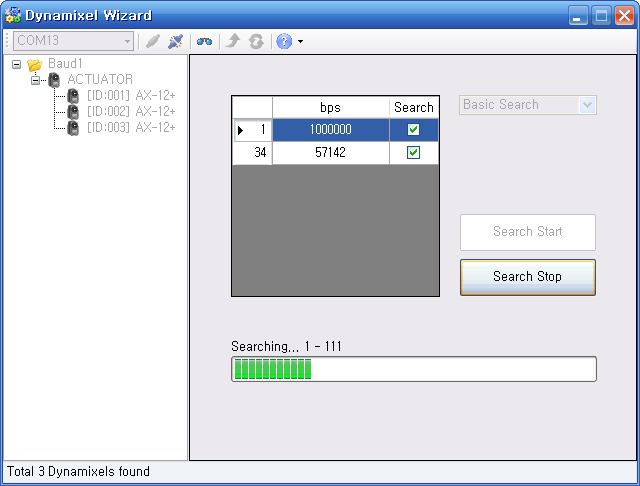
Task: Uncheck Search box for 57142 bps
Action: 413,153
